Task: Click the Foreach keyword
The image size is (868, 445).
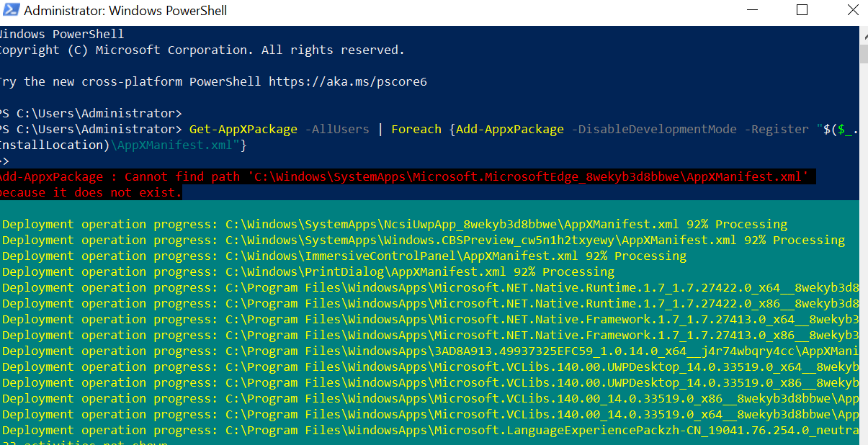Action: pos(416,129)
